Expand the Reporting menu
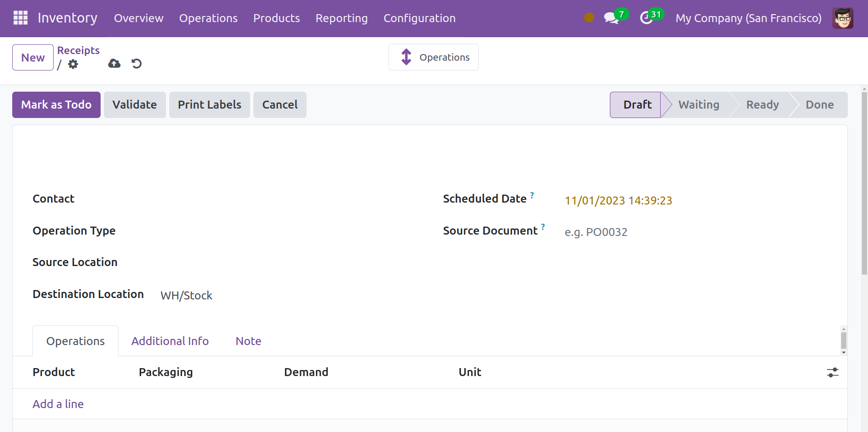The width and height of the screenshot is (868, 432). click(341, 18)
